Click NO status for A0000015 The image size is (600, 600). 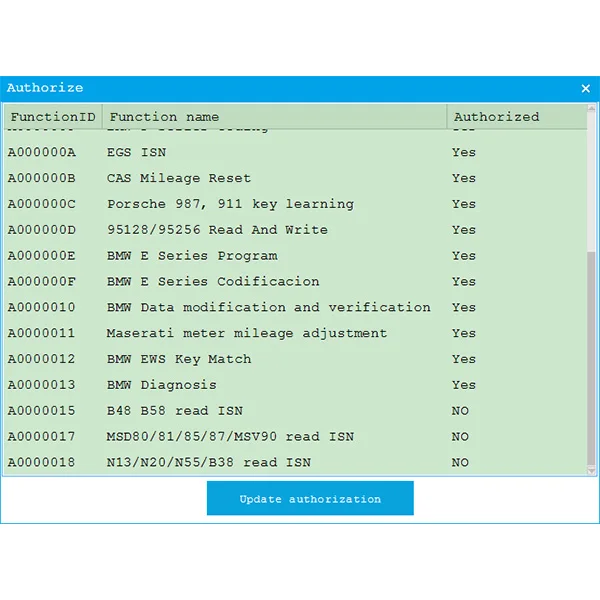tap(460, 411)
